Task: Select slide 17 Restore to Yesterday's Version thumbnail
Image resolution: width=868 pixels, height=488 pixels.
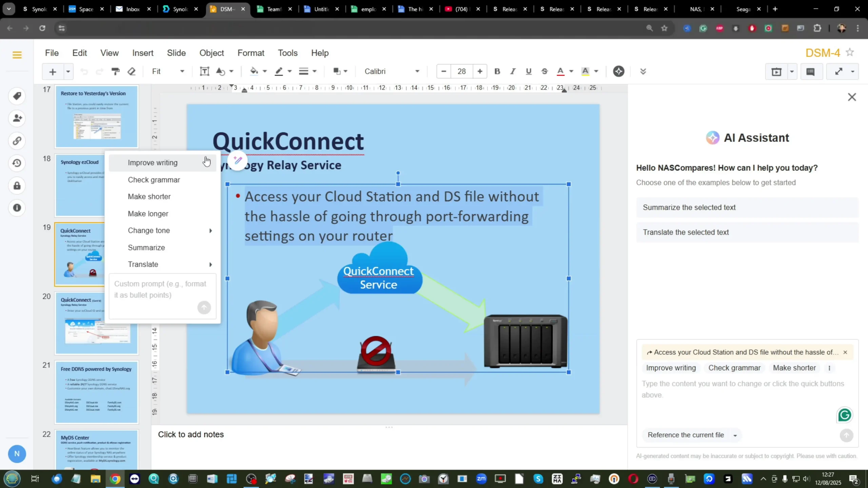Action: tap(97, 117)
